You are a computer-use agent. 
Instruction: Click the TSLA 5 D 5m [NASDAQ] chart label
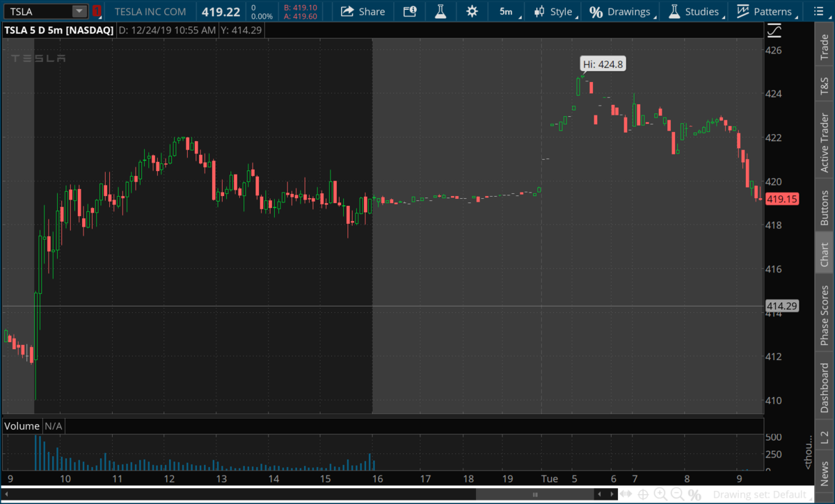58,31
